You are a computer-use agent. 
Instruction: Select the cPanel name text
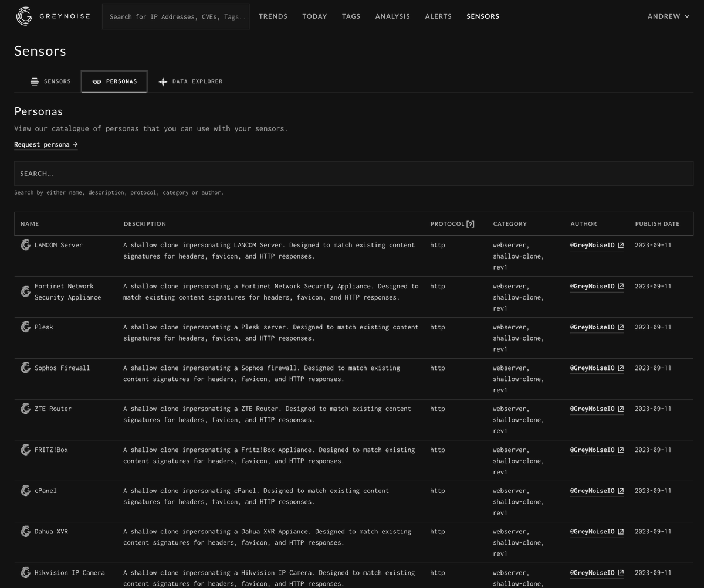pos(46,491)
